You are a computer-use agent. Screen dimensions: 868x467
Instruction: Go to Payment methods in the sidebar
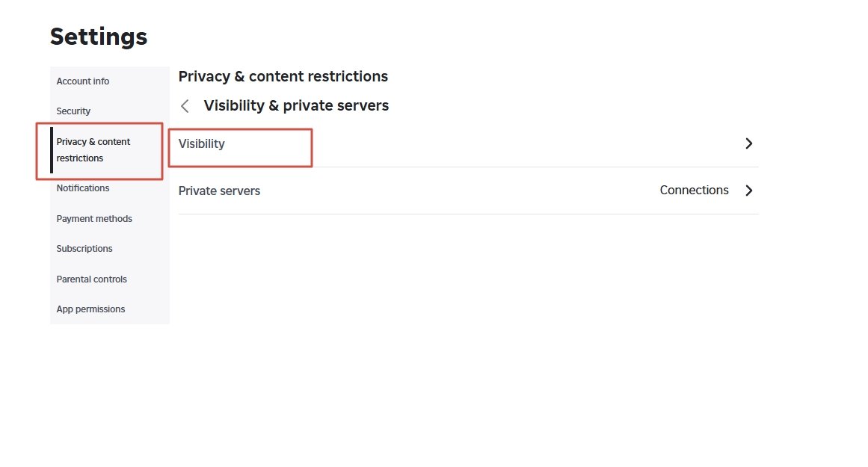click(94, 219)
